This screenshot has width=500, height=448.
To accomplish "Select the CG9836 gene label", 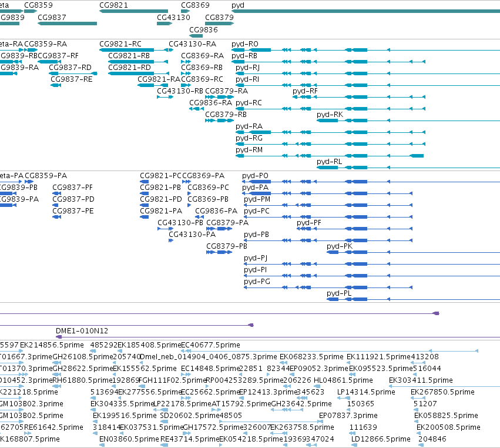I will [x=203, y=29].
